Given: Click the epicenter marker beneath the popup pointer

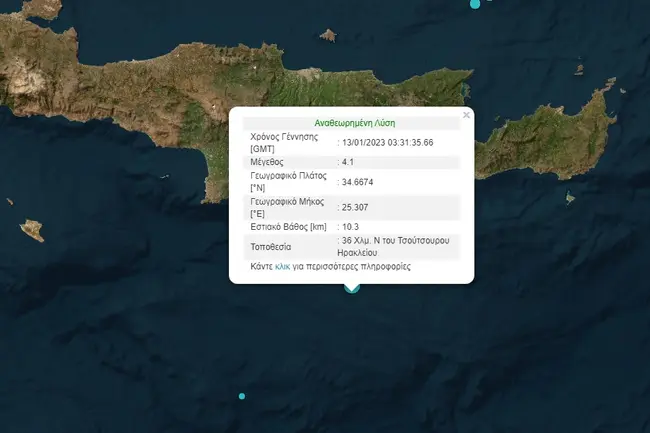Looking at the screenshot, I should [351, 288].
